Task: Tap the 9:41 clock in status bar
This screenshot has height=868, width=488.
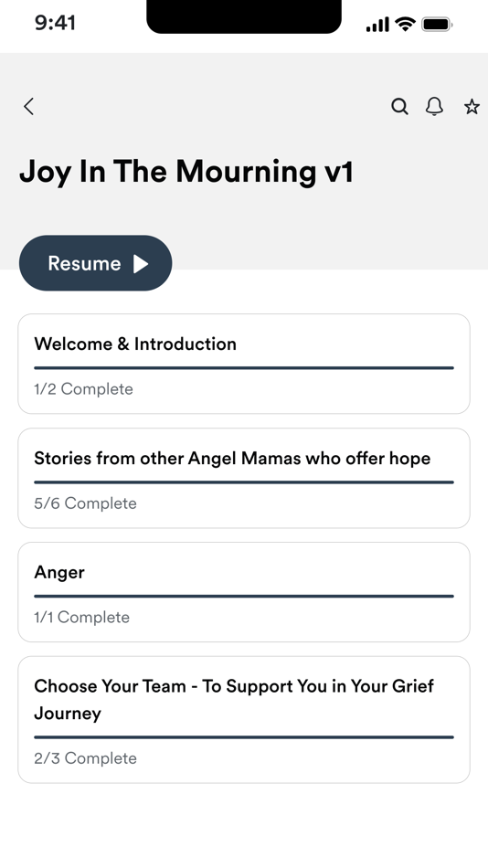Action: pyautogui.click(x=55, y=23)
